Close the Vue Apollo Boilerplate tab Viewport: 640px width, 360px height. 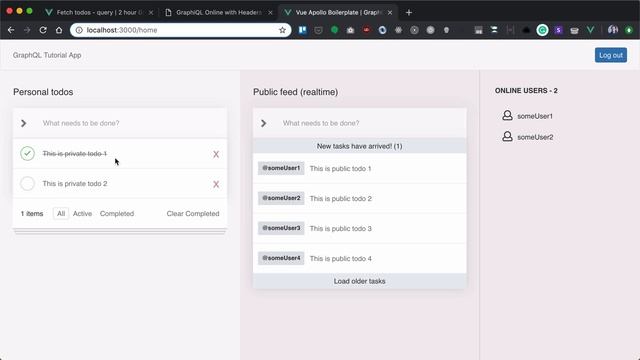390,13
